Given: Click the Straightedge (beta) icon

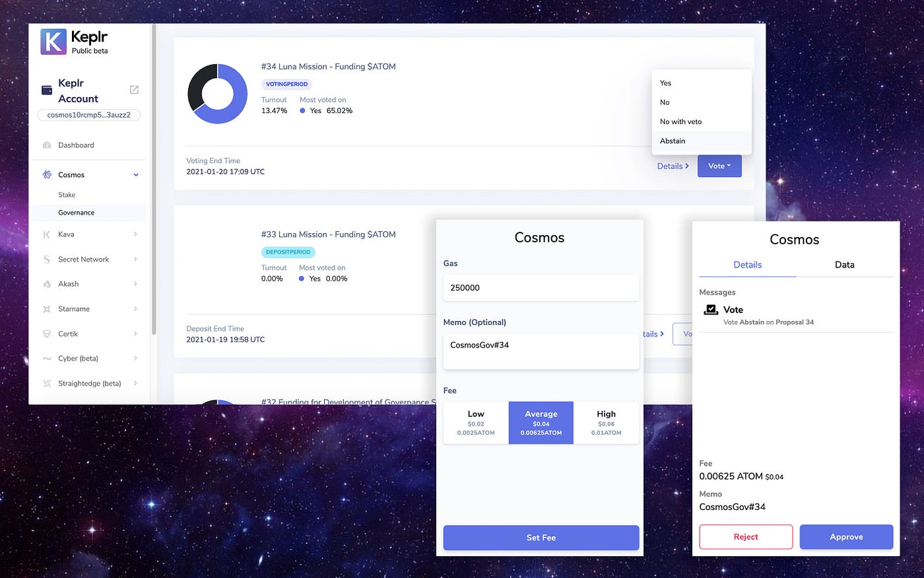Looking at the screenshot, I should 47,384.
